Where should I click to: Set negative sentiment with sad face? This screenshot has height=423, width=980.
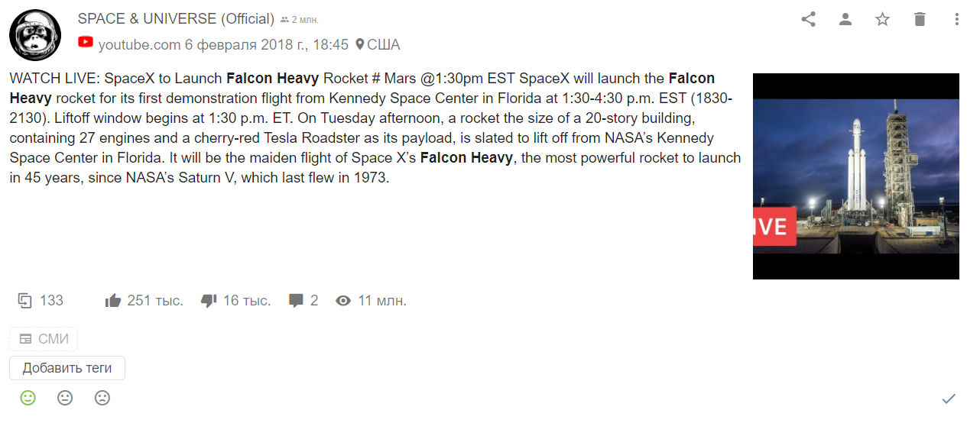click(102, 398)
